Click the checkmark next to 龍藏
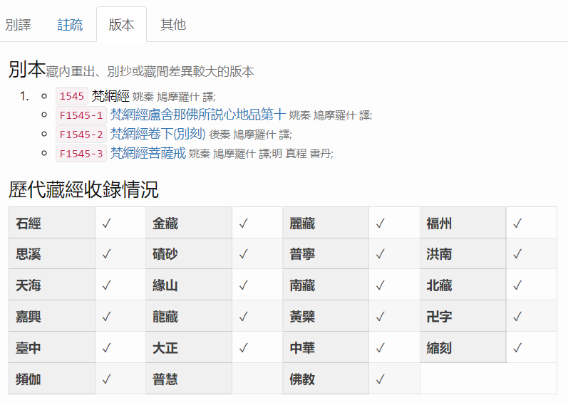The height and width of the screenshot is (406, 568). click(x=243, y=317)
